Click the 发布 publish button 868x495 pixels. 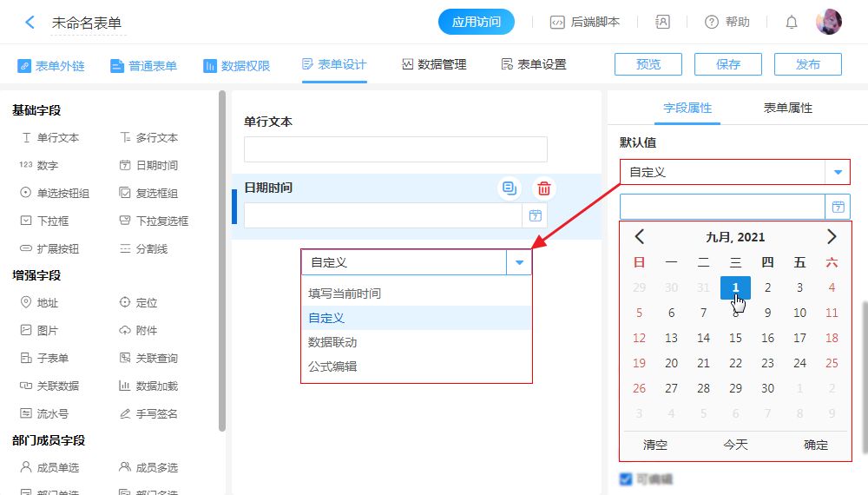pyautogui.click(x=807, y=64)
